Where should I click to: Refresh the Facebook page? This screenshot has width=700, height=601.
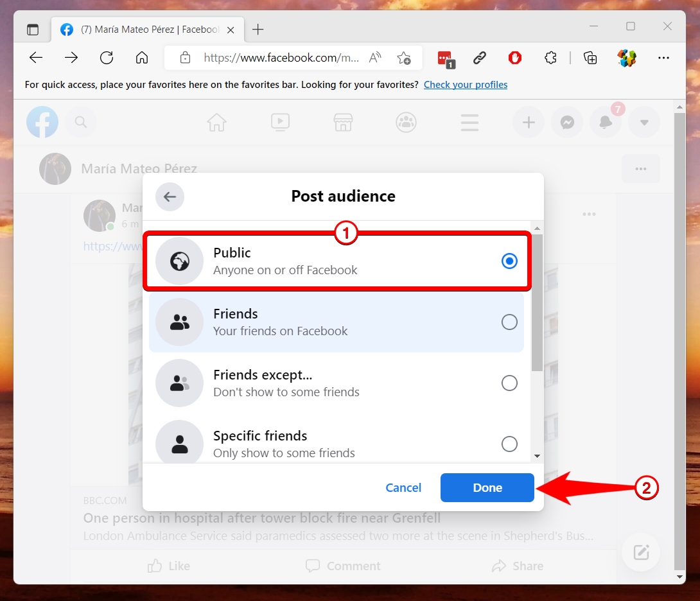click(106, 58)
